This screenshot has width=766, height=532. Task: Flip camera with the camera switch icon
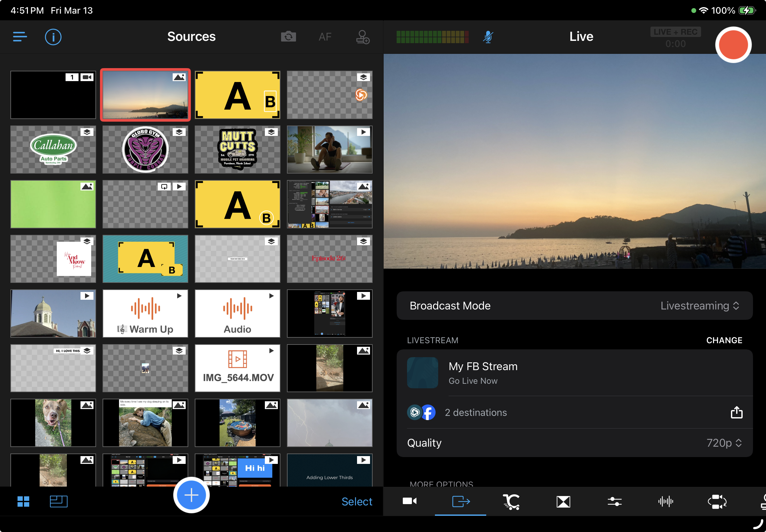click(288, 37)
